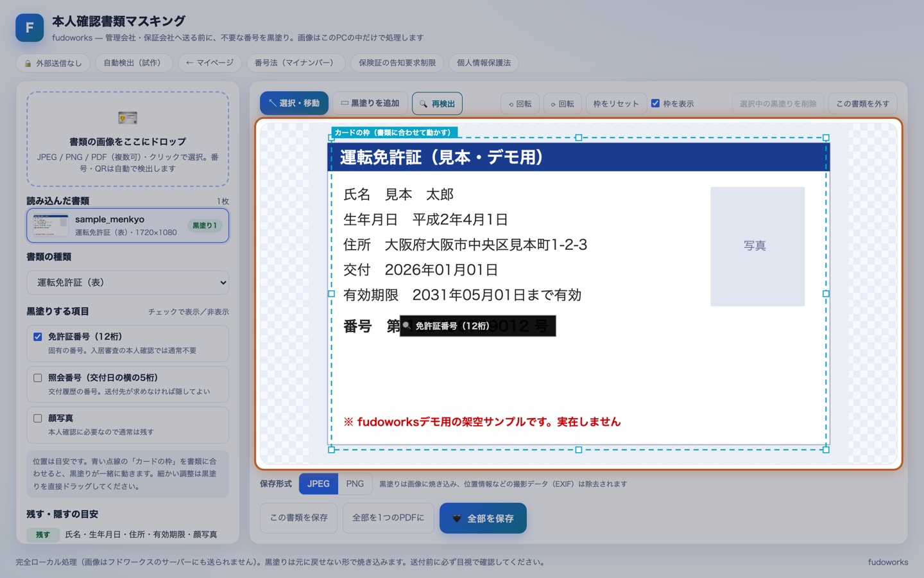Open 番号法（マイナンバー） chip
This screenshot has height=578, width=924.
pos(295,63)
